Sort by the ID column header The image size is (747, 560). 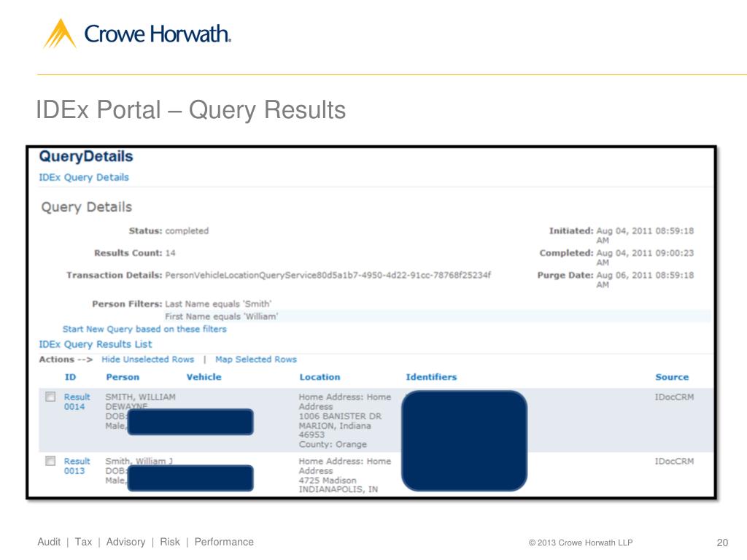pos(70,377)
